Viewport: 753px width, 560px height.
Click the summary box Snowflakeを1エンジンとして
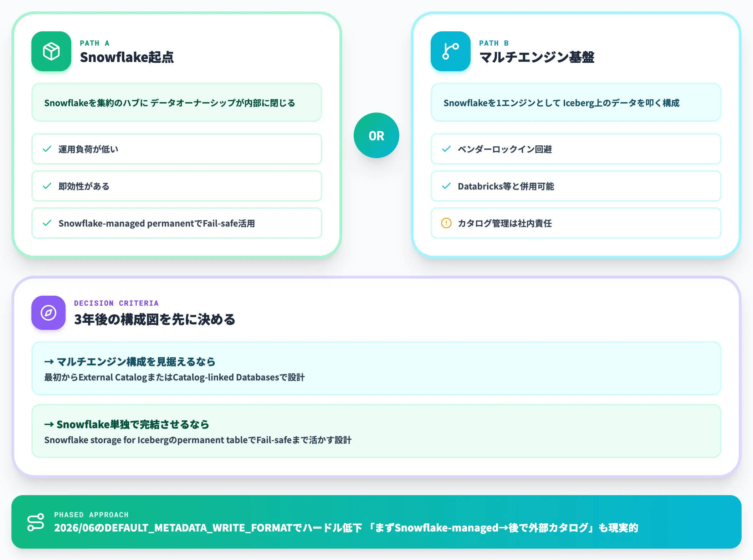pyautogui.click(x=576, y=103)
